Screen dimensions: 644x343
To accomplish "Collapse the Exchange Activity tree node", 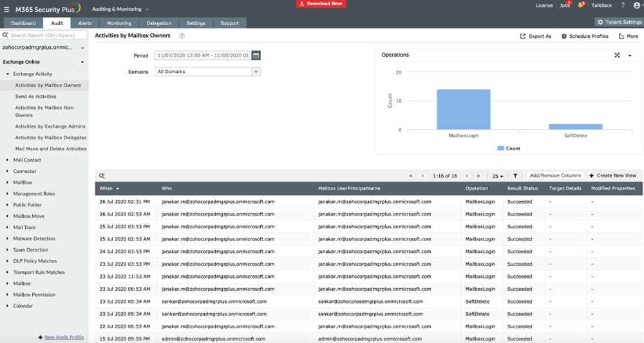I will click(7, 74).
